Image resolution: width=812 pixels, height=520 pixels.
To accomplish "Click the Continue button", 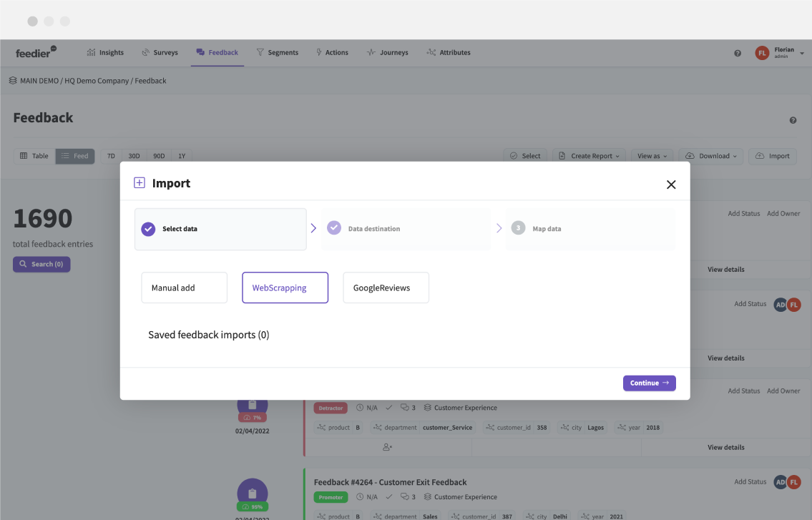I will click(649, 383).
